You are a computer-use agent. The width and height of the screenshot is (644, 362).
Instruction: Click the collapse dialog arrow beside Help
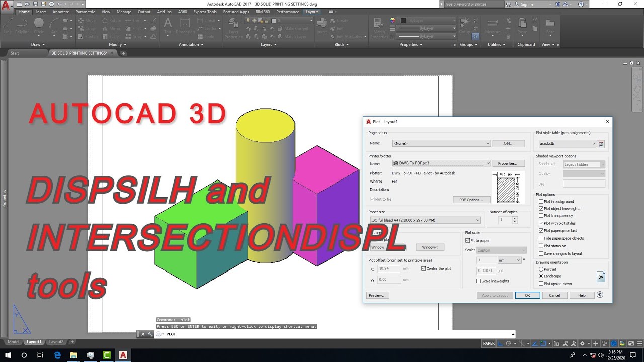click(x=600, y=295)
